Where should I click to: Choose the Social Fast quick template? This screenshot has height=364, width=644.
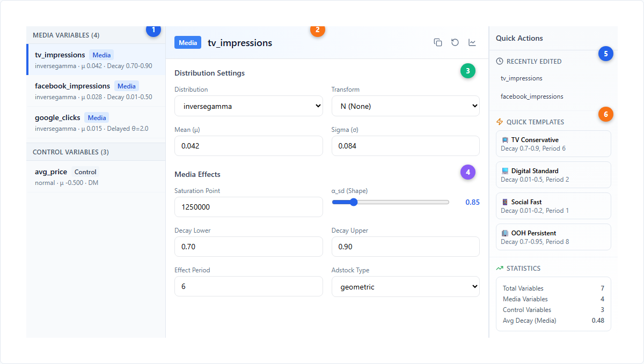[x=553, y=206]
